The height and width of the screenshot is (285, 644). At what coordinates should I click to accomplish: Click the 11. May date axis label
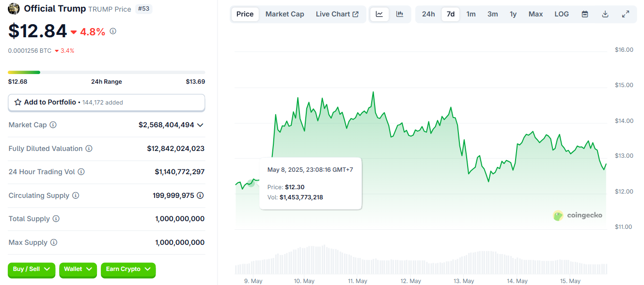(358, 281)
